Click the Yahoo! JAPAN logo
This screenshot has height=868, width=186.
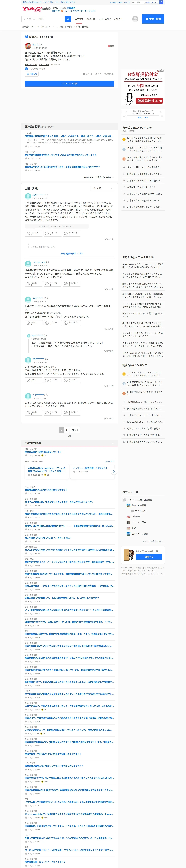tap(31, 9)
